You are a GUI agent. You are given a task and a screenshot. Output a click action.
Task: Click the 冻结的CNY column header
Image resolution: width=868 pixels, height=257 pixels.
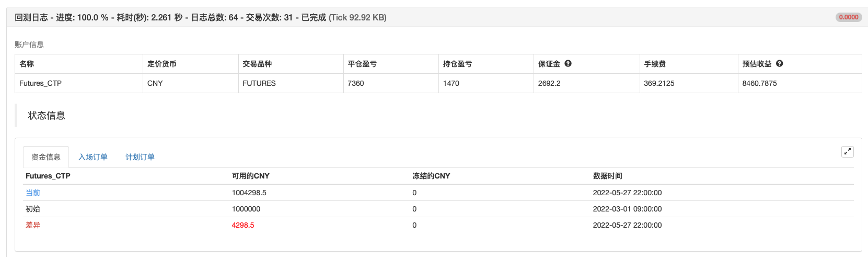(431, 176)
